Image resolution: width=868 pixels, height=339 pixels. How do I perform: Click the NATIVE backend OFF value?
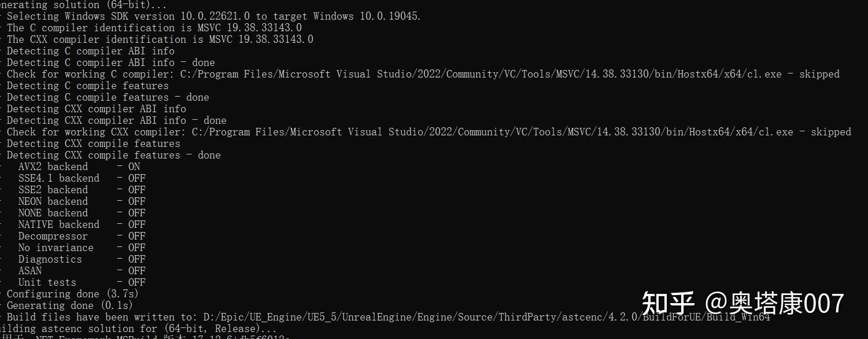136,224
